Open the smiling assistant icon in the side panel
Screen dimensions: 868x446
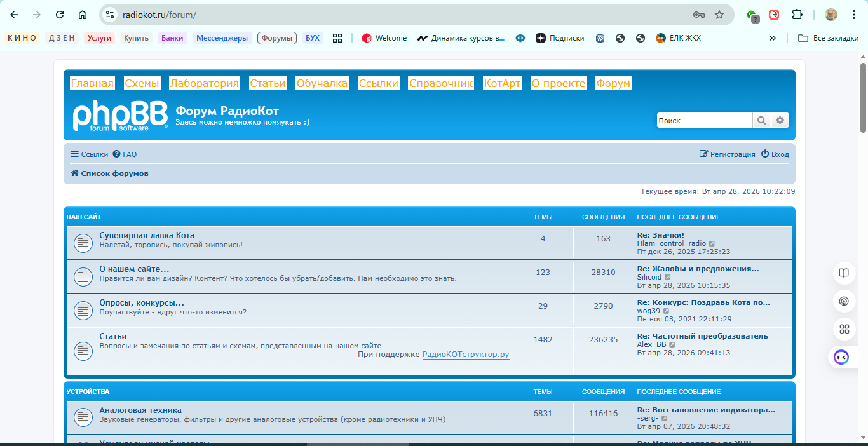[841, 357]
